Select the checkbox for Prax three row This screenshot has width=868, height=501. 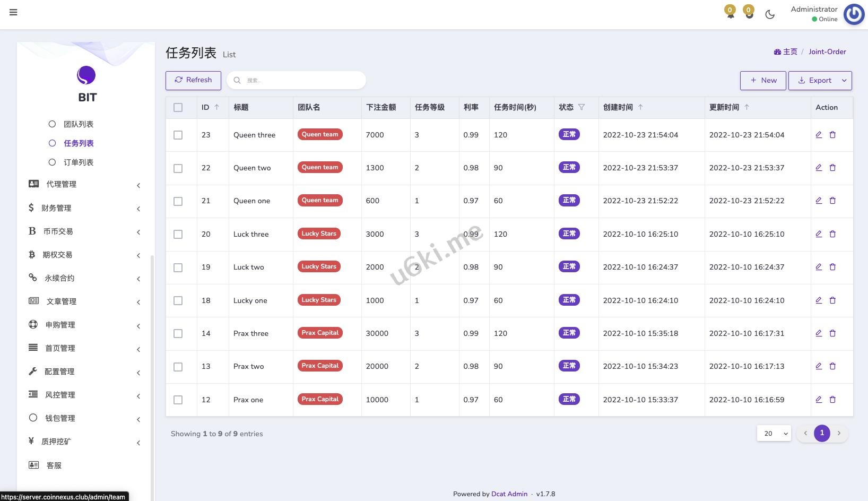(178, 334)
